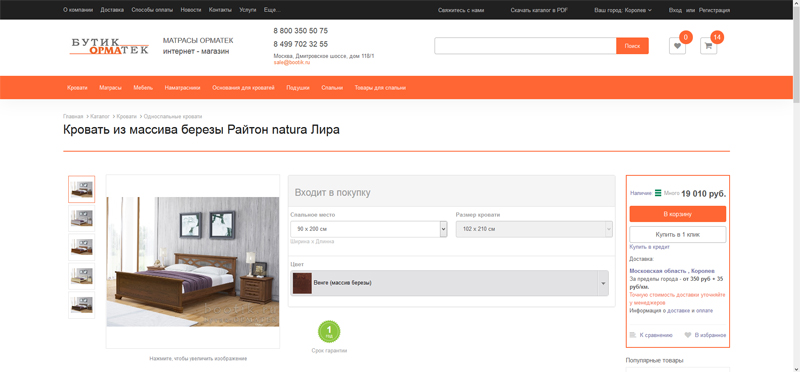Click the green one-year warranty badge
The width and height of the screenshot is (800, 372).
[329, 332]
